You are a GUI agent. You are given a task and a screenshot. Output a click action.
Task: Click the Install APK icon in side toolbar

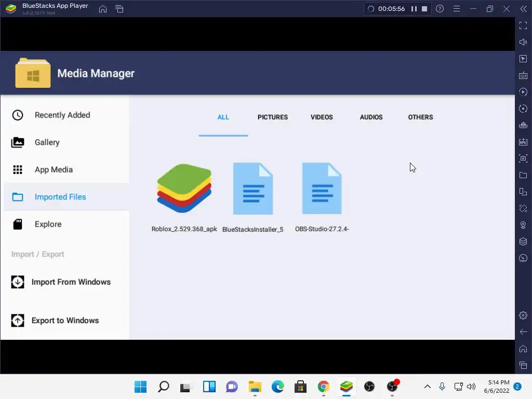click(523, 142)
